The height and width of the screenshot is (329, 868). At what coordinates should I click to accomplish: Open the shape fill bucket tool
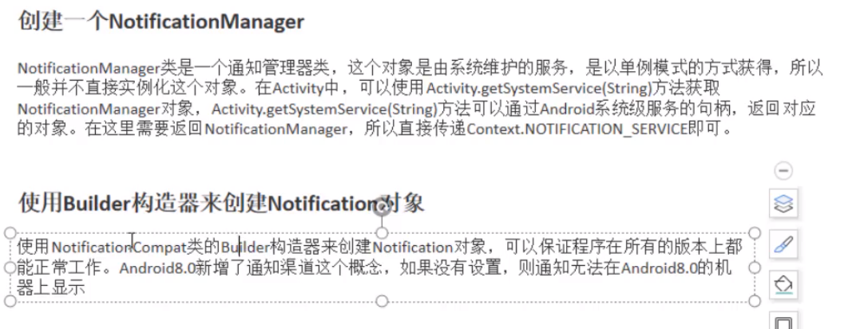(783, 285)
